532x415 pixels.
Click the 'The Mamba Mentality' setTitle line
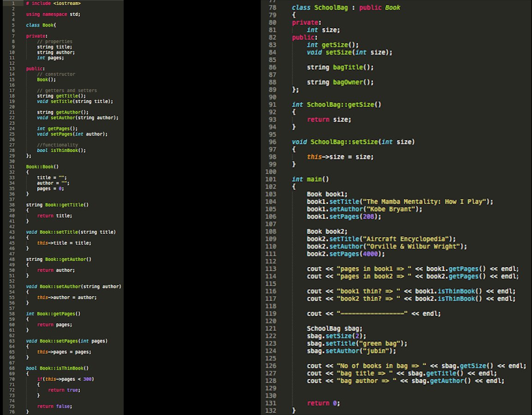click(400, 202)
